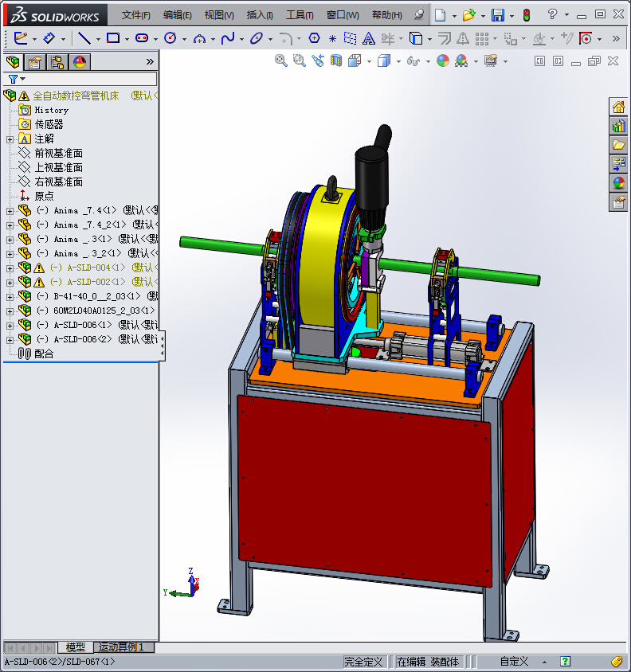
Task: Click the Section View icon
Action: coord(336,61)
